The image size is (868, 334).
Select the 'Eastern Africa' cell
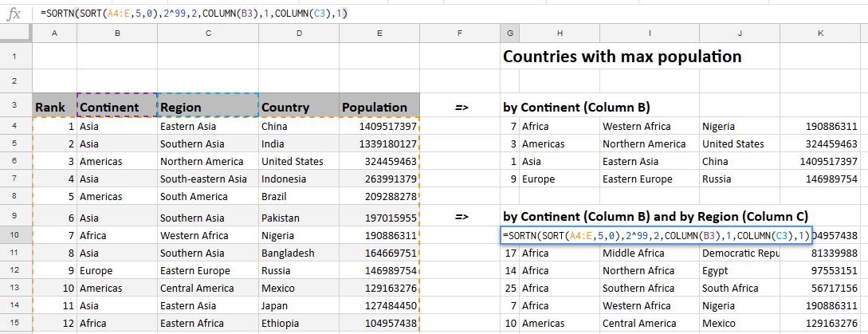207,324
